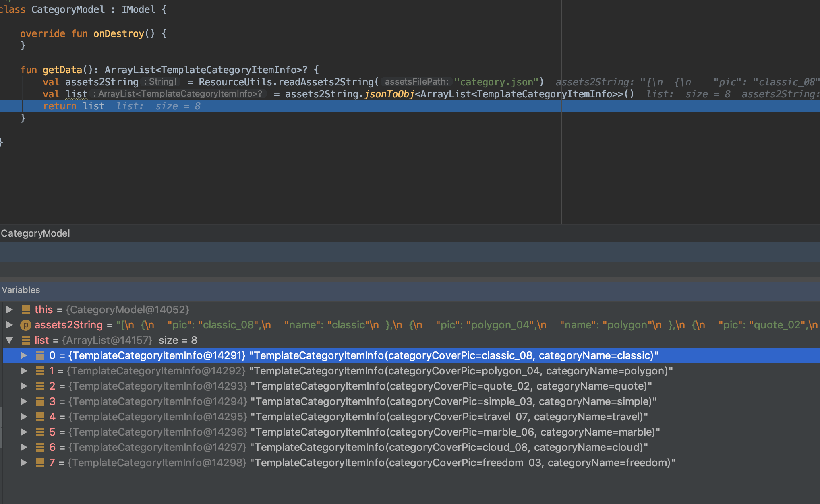Click the list variable node icon
Screen dimensions: 820x504
[26, 340]
